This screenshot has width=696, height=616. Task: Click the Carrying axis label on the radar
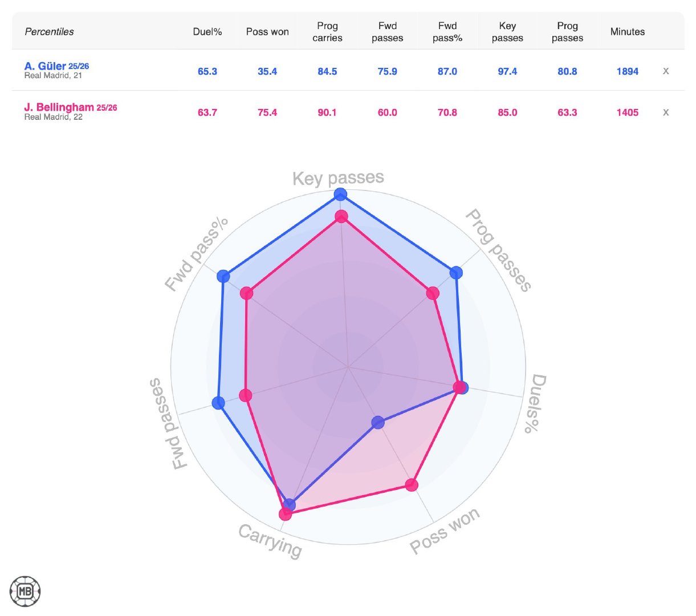[x=270, y=540]
